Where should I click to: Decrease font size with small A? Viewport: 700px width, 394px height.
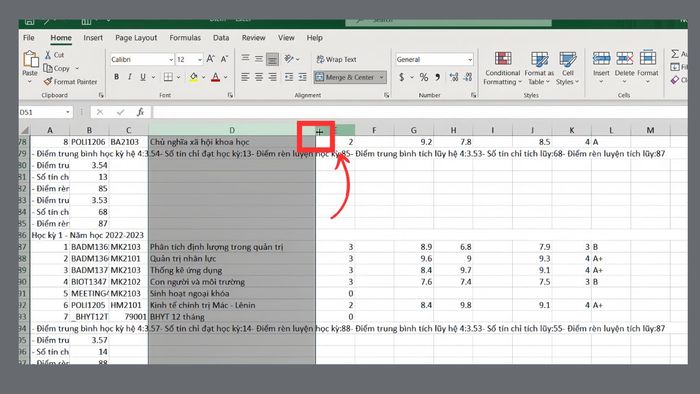click(224, 59)
